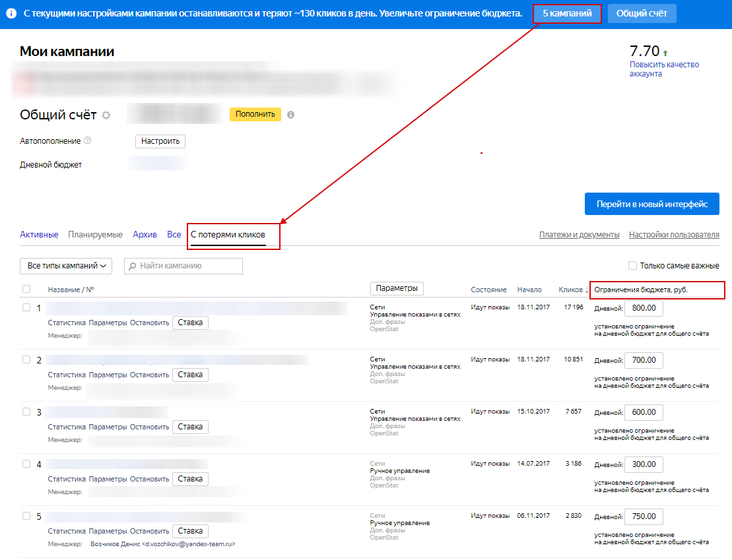This screenshot has height=560, width=732.
Task: Click the info icon in the blue banner
Action: pos(11,14)
